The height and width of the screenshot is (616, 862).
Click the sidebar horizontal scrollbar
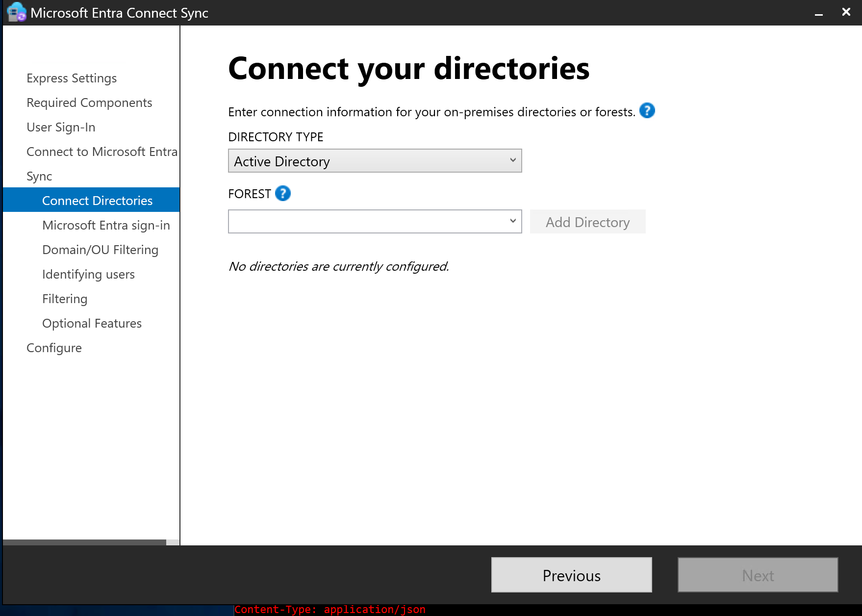coord(84,542)
